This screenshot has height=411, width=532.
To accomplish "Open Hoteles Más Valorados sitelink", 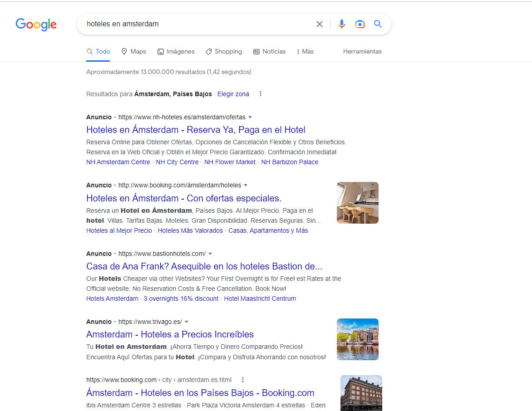I will coord(190,230).
